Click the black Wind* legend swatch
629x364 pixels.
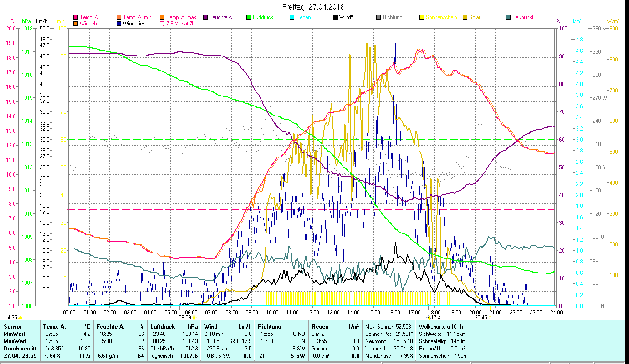(335, 17)
